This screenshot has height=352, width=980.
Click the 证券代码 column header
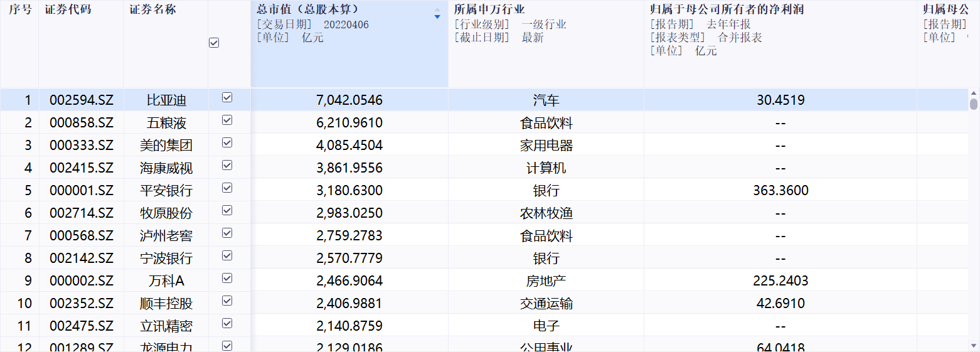click(81, 44)
